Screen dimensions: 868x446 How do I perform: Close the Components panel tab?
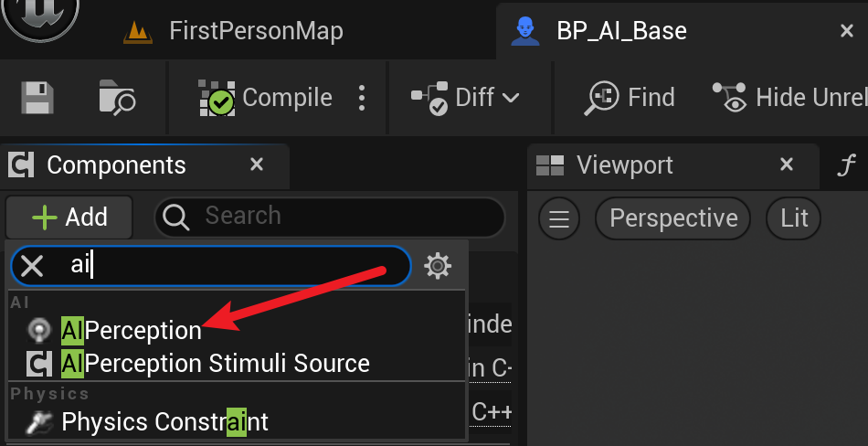point(257,165)
